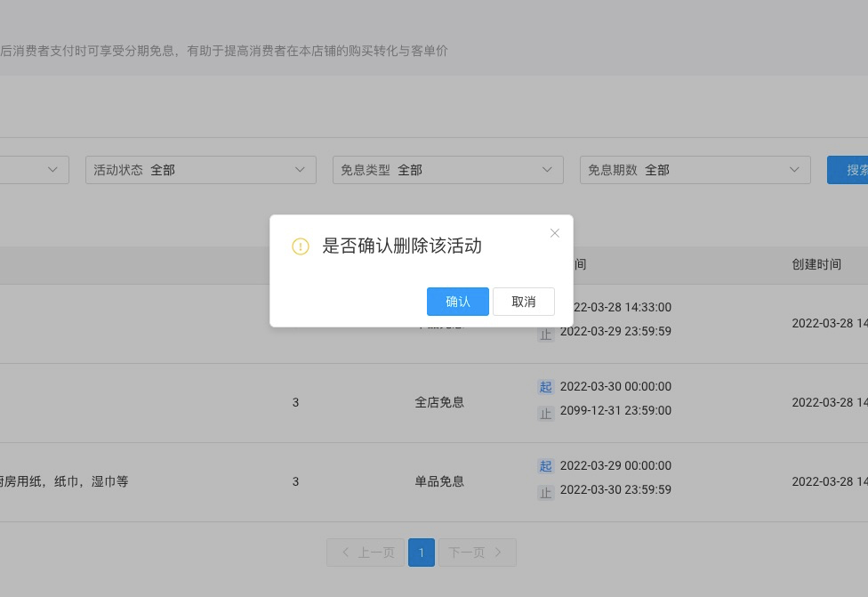The width and height of the screenshot is (868, 597).
Task: Close the delete confirmation dialog
Action: click(555, 233)
